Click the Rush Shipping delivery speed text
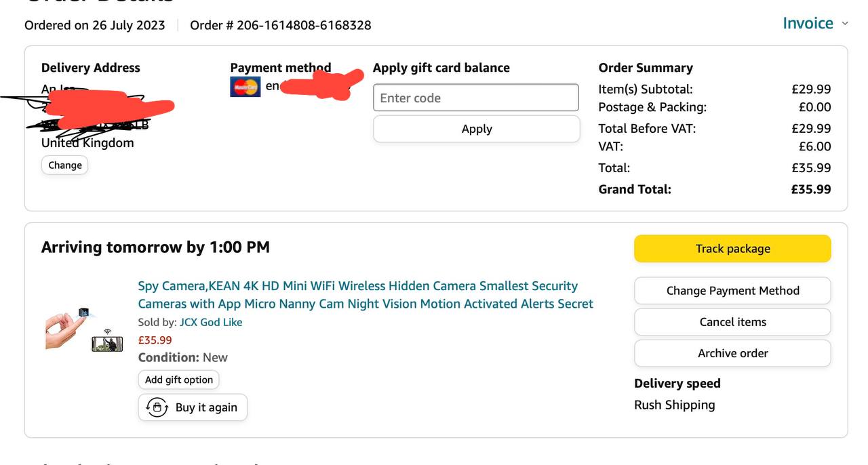 click(x=674, y=405)
